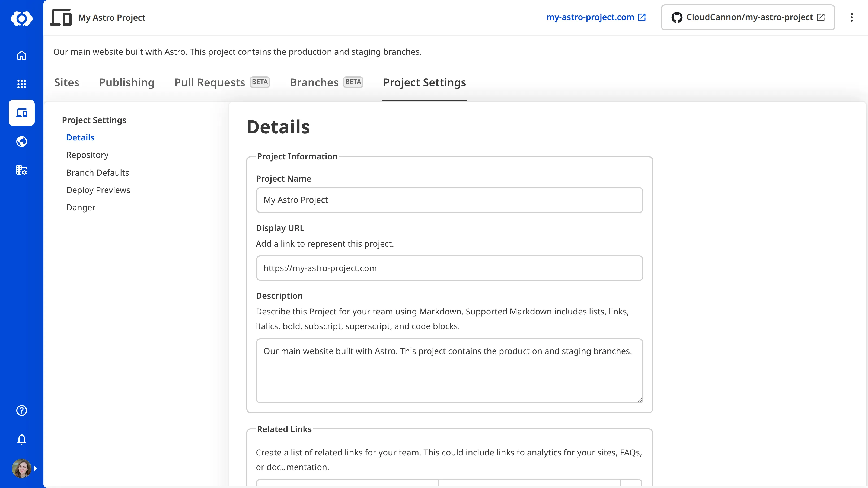
Task: Click the My Astro Project header title
Action: pyautogui.click(x=112, y=18)
